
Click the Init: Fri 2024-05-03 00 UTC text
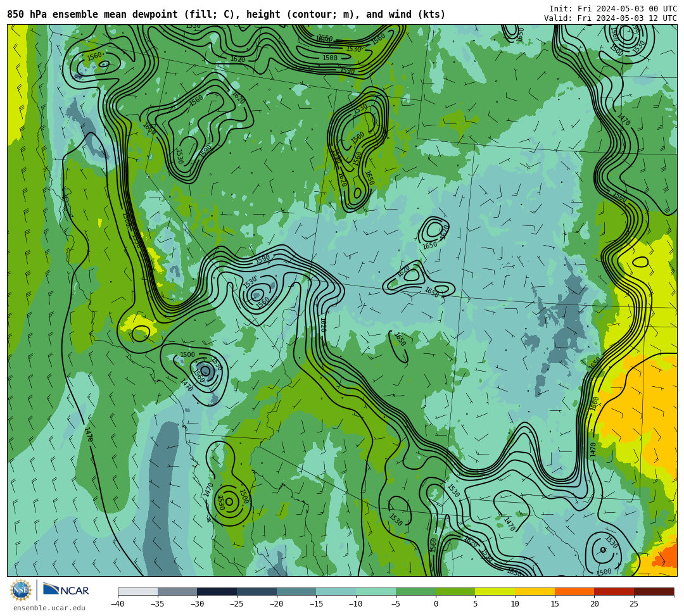(613, 9)
